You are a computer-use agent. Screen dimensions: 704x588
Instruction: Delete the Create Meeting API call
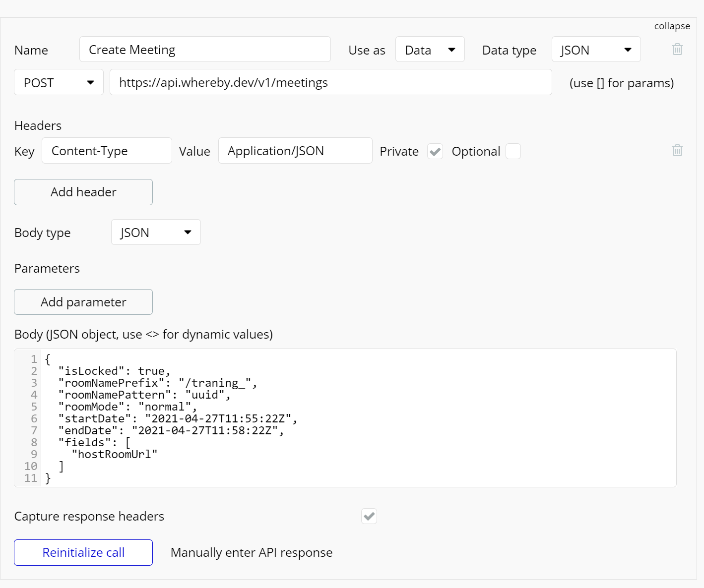coord(677,50)
